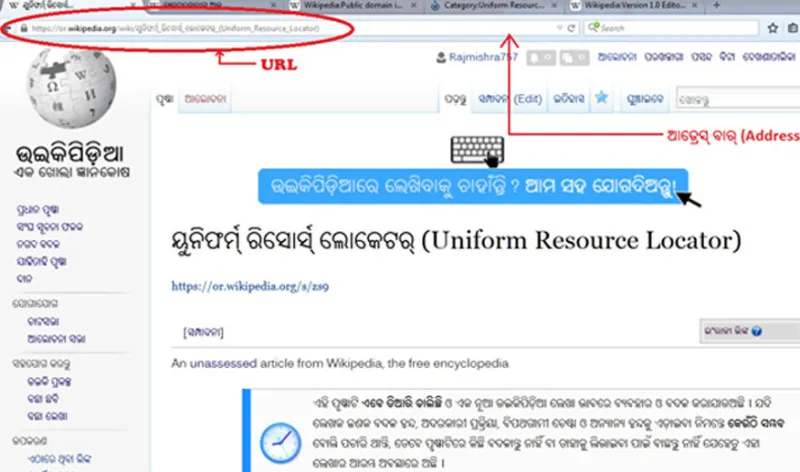The image size is (800, 472).
Task: Open the address bar history dropdown arrow
Action: tap(559, 28)
